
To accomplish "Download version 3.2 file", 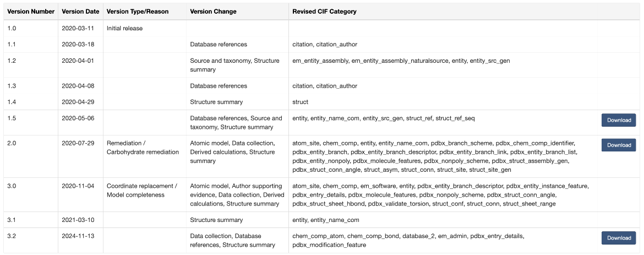I will (x=619, y=238).
